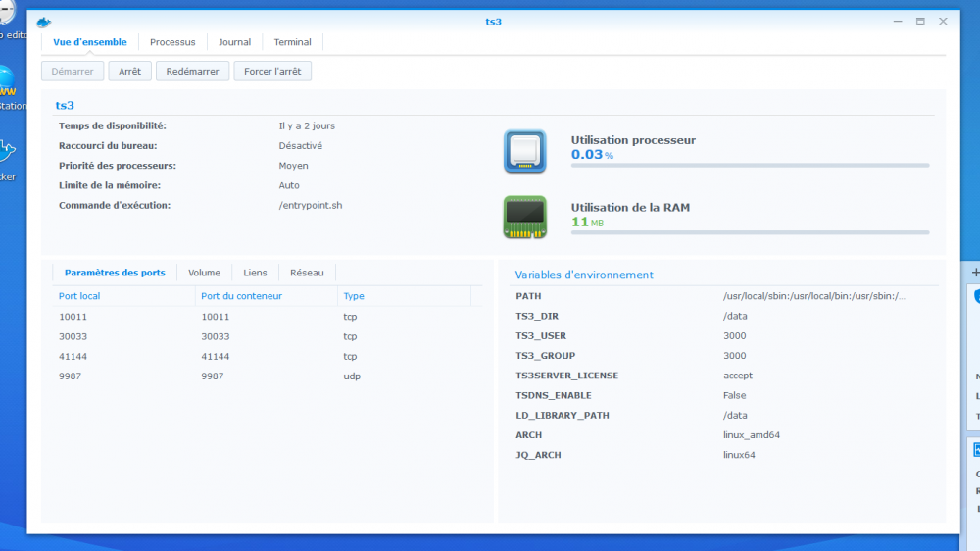
Task: Click the processor usage progress bar
Action: click(x=750, y=165)
